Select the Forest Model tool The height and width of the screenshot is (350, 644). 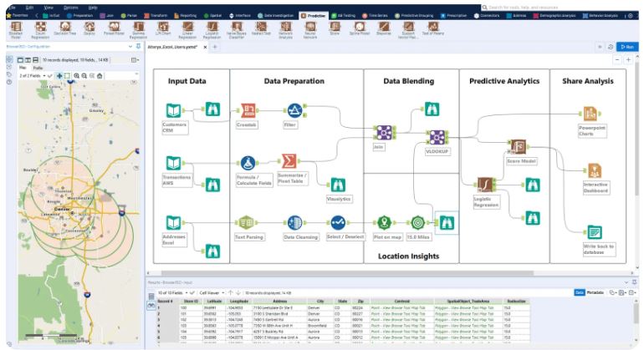[x=114, y=28]
